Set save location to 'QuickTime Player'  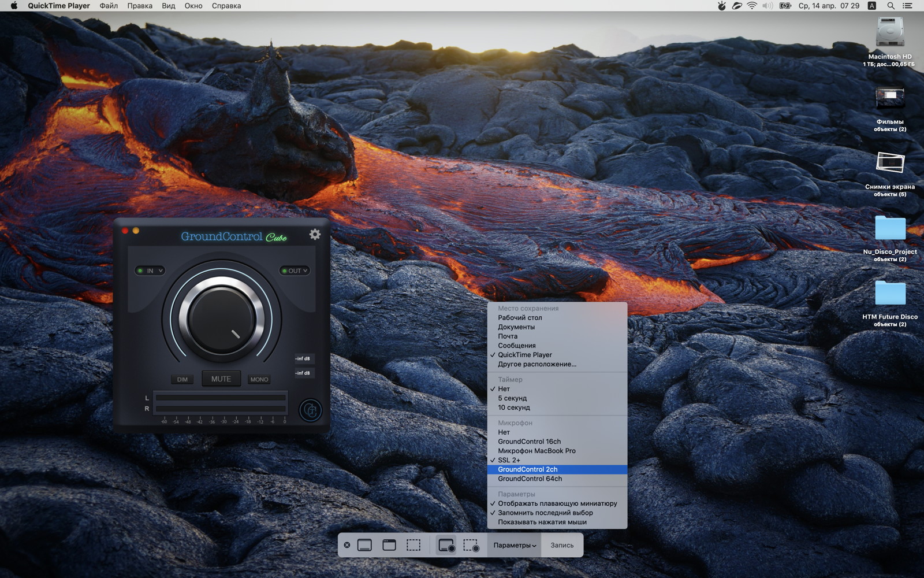coord(557,355)
